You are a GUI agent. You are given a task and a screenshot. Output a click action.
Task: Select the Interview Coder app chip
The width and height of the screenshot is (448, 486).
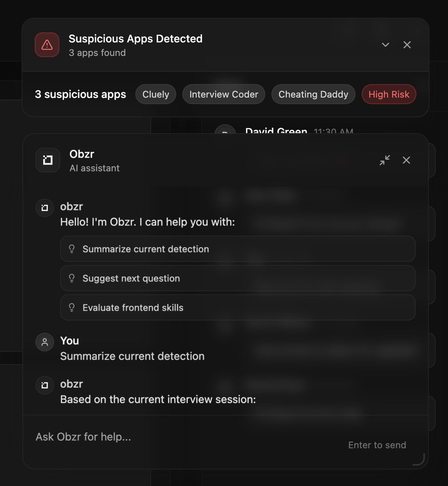[224, 94]
